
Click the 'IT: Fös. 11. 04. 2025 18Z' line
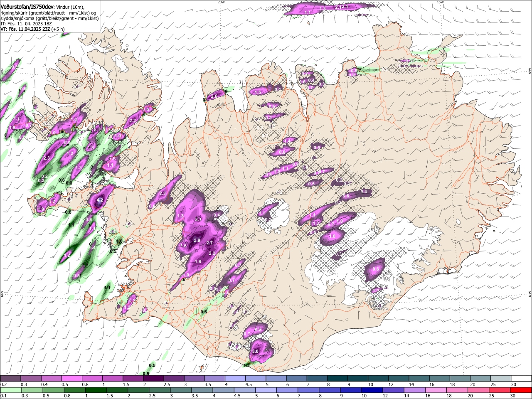tap(26, 24)
